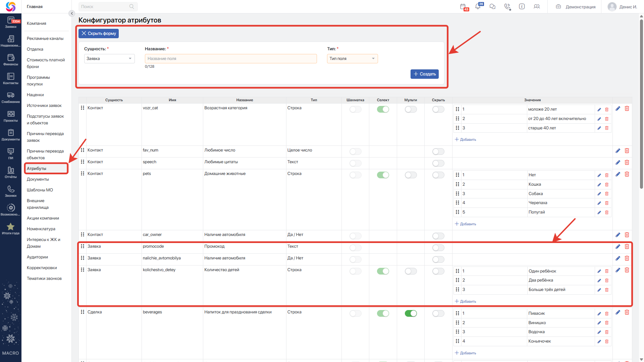
Task: Open Звонки in the left sidebar
Action: [x=11, y=191]
